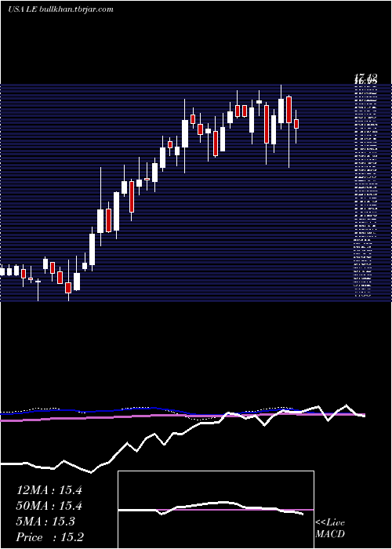This screenshot has width=392, height=549.
Task: Click inside the Live MACD inset chart
Action: point(216,510)
